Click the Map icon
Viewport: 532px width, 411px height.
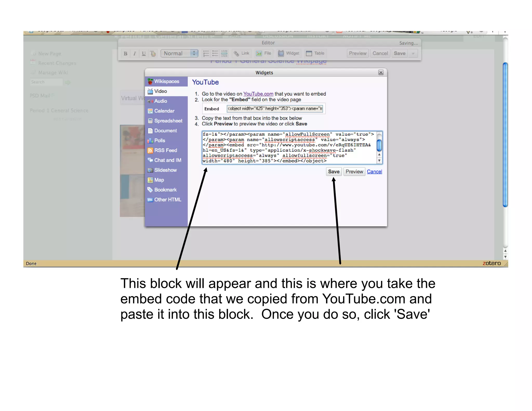150,180
